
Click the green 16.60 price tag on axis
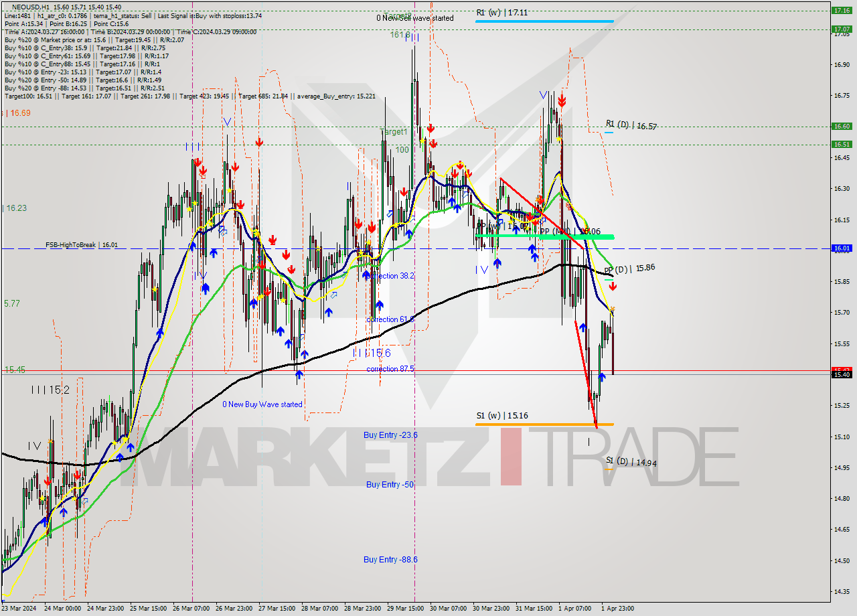tap(841, 126)
